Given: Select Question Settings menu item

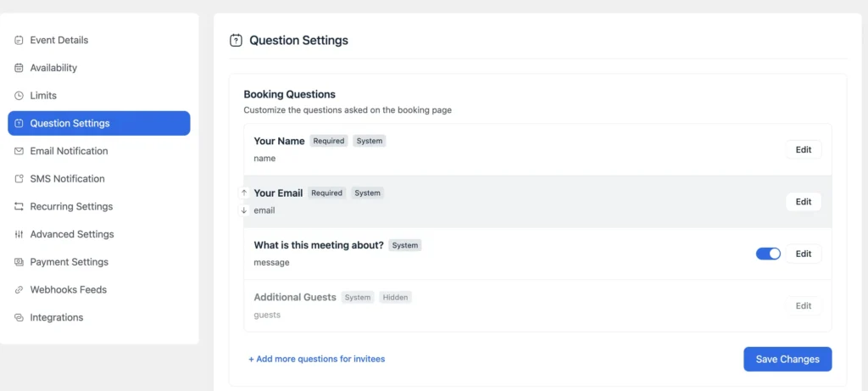Looking at the screenshot, I should coord(99,124).
